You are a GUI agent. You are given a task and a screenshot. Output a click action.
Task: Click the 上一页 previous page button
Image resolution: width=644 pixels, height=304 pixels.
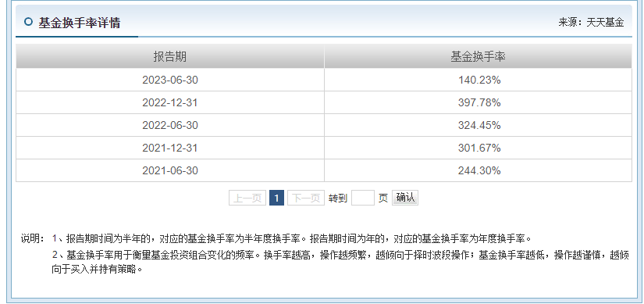tap(247, 198)
